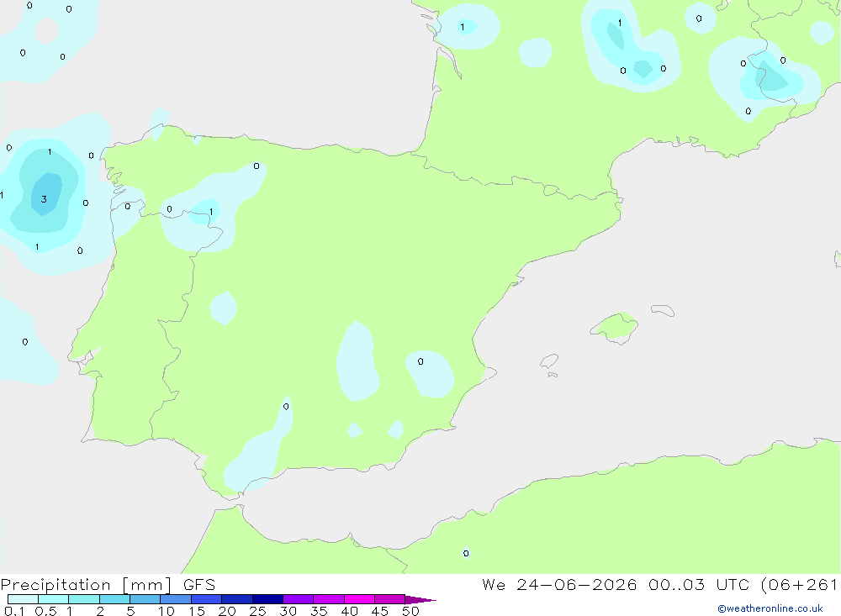Click the 5–10 mm legend color swatch
The image size is (841, 616).
pos(145,599)
